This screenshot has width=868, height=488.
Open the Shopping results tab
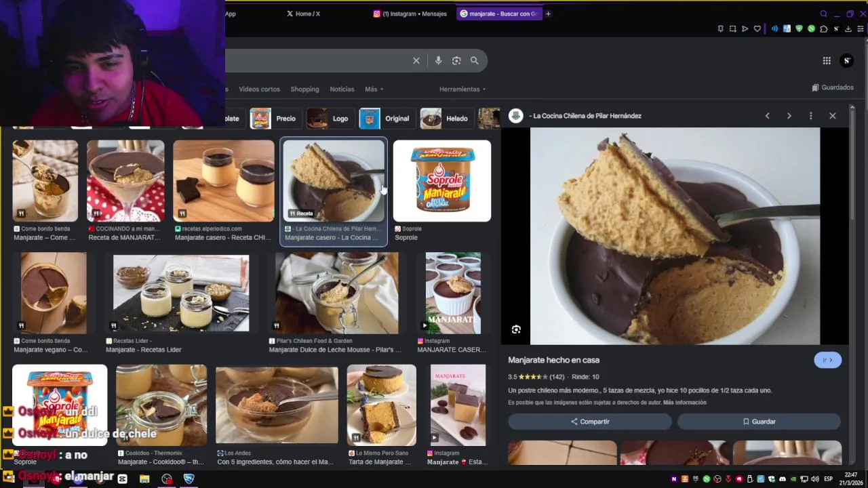(x=304, y=89)
